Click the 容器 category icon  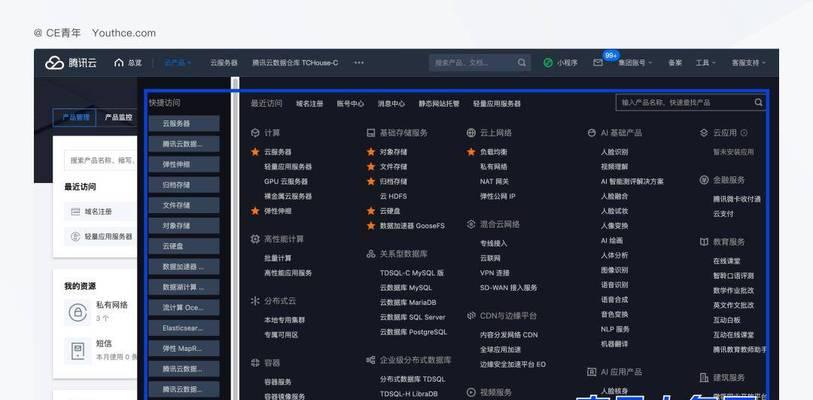(255, 363)
